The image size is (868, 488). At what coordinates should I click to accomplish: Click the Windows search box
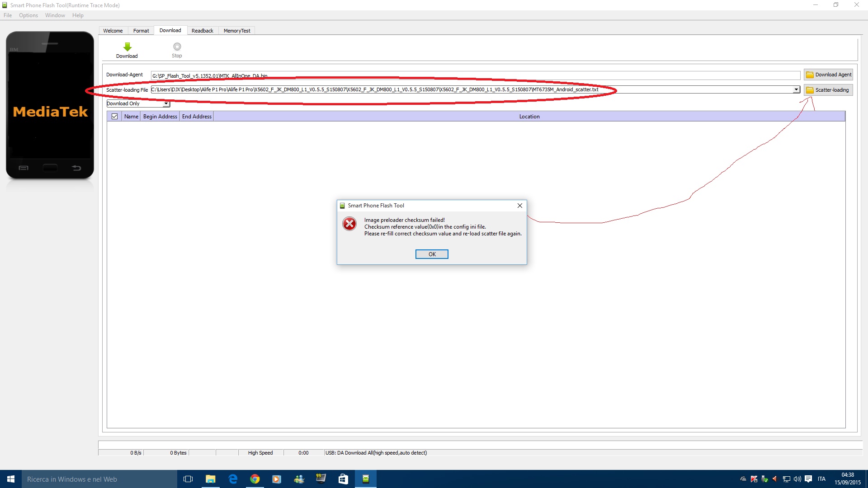(99, 479)
